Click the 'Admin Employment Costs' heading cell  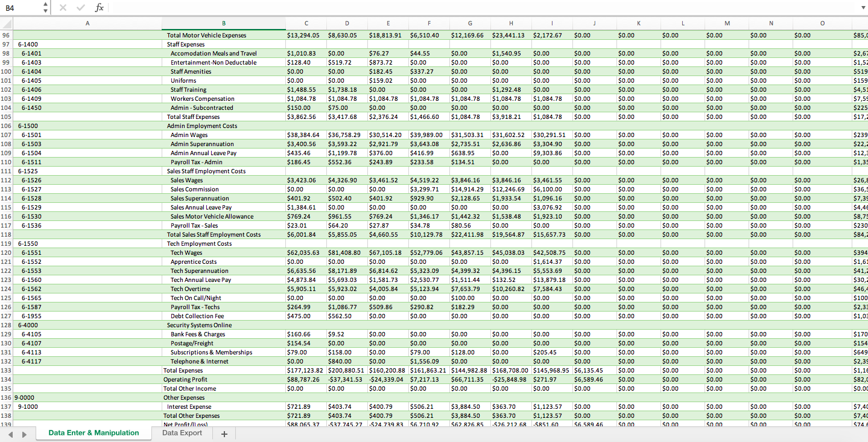point(224,126)
